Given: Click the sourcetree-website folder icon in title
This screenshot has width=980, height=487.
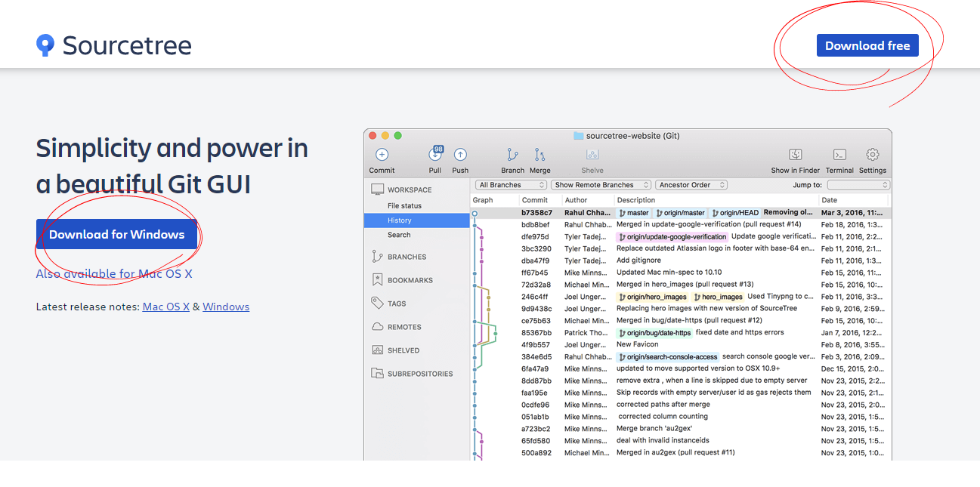Looking at the screenshot, I should 578,136.
